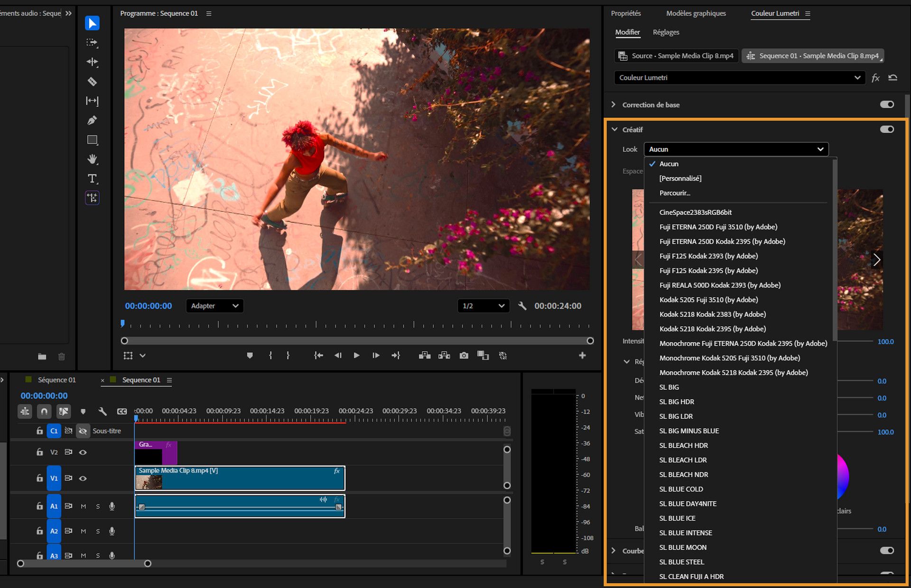Image resolution: width=911 pixels, height=588 pixels.
Task: Switch to the Réglages tab in Lumetri
Action: click(x=666, y=32)
